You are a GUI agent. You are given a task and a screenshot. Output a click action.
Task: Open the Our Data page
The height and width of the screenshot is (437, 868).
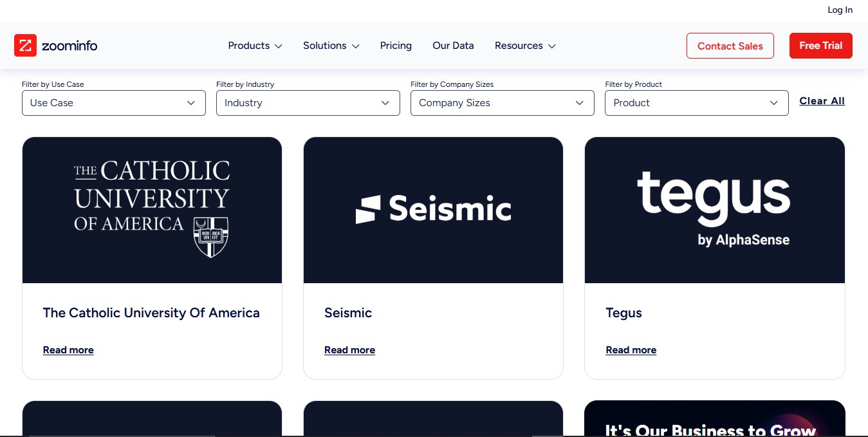(x=453, y=46)
